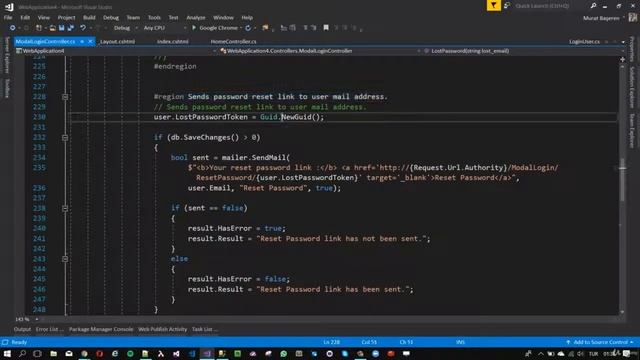Open the Murat account dropdown
This screenshot has width=640, height=360.
[603, 18]
